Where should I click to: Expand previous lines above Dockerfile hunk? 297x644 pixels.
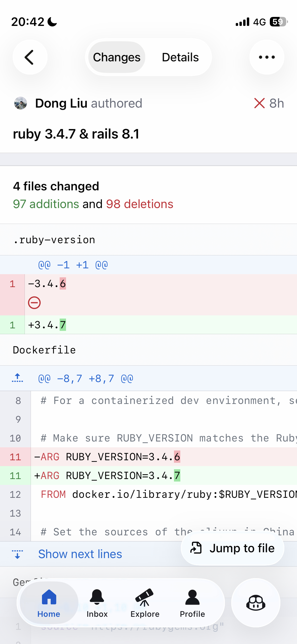[x=17, y=378]
